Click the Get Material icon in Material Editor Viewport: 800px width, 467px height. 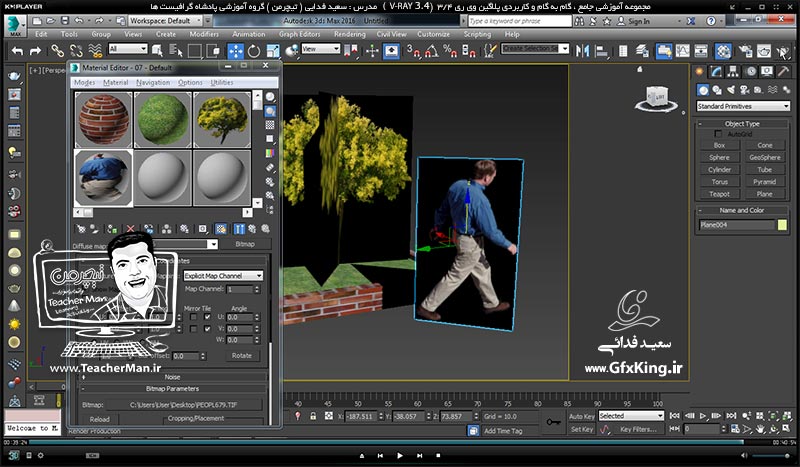(81, 229)
